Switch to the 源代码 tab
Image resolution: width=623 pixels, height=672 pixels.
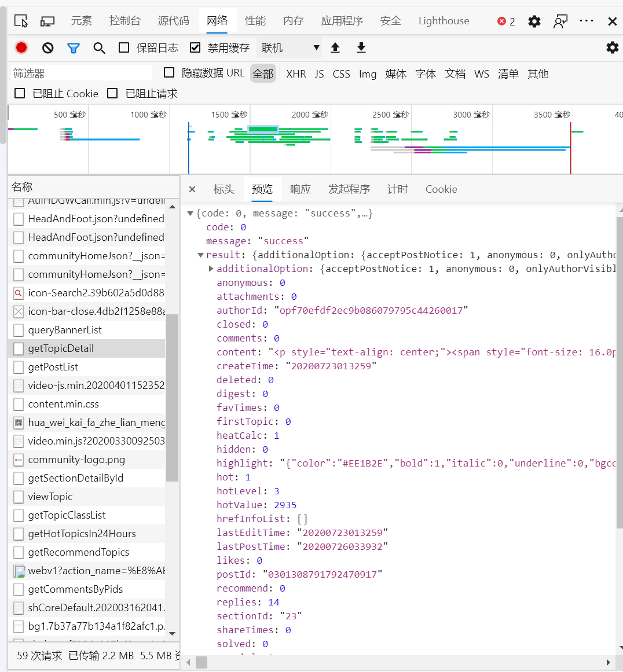(x=173, y=21)
